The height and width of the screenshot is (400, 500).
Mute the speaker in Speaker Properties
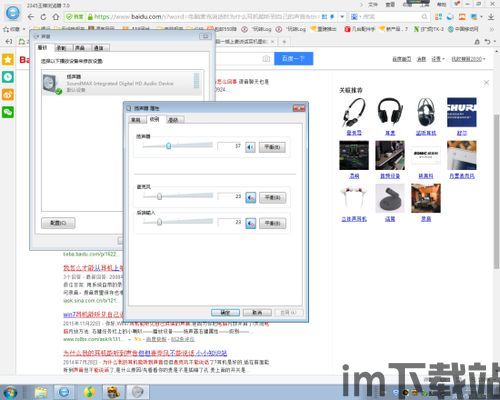coord(250,147)
